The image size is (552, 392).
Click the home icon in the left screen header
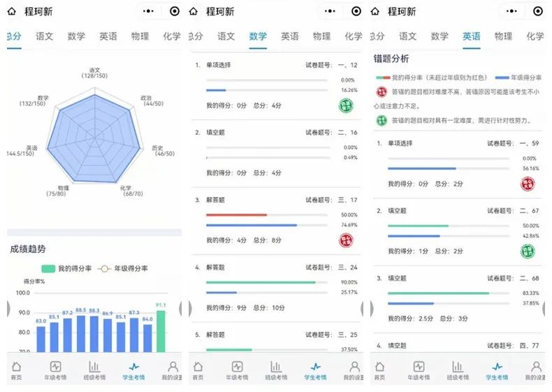click(x=12, y=12)
